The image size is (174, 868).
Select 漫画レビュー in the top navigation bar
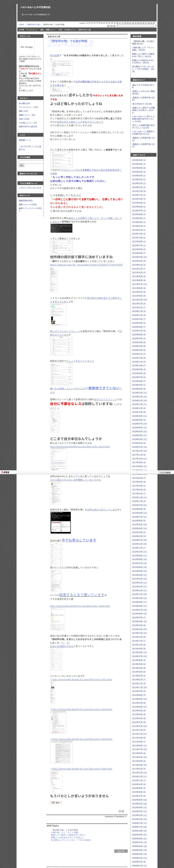pyautogui.click(x=51, y=30)
